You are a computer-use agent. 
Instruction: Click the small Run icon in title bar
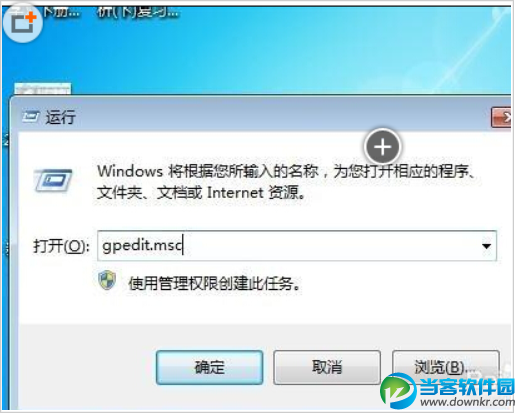(31, 117)
